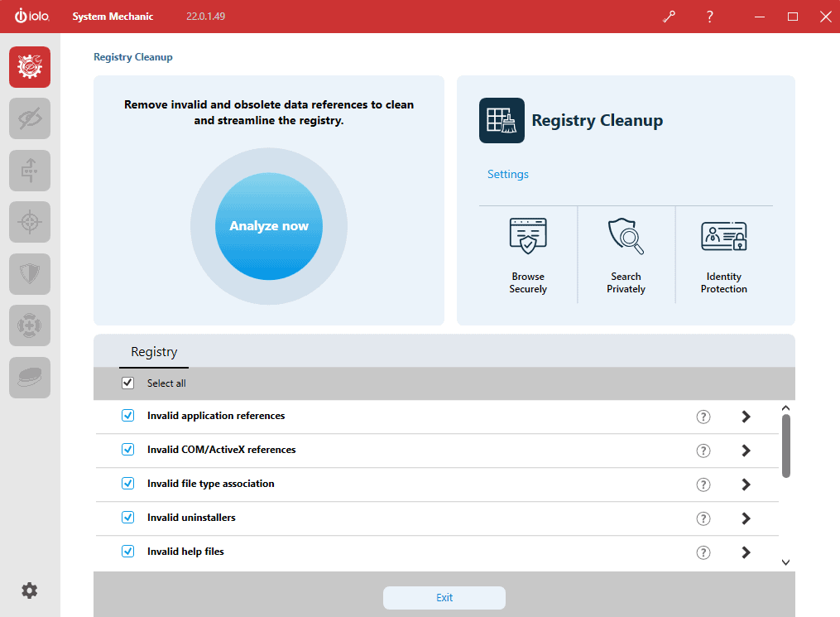Click the Browse Securely icon

click(x=527, y=235)
